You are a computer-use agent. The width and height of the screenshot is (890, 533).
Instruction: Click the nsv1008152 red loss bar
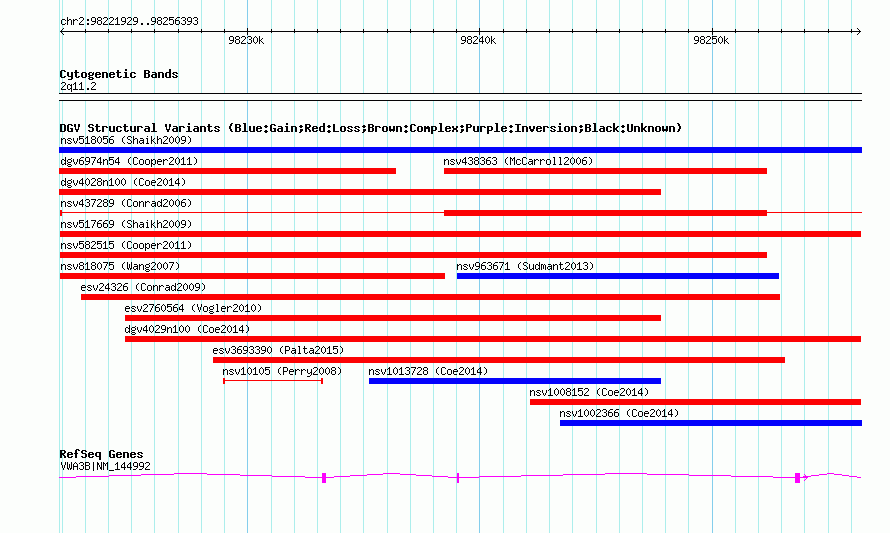click(x=696, y=402)
